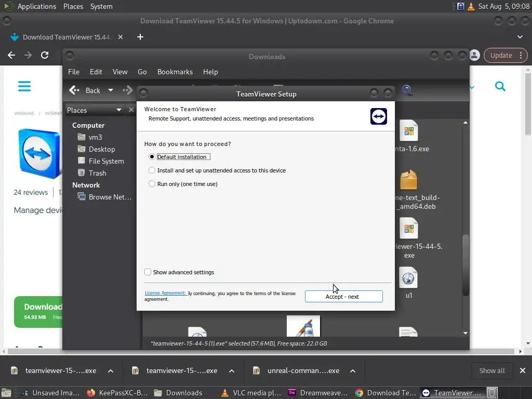The height and width of the screenshot is (399, 532).
Task: Select the viewer-15-44-5.exe file icon
Action: pyautogui.click(x=409, y=229)
